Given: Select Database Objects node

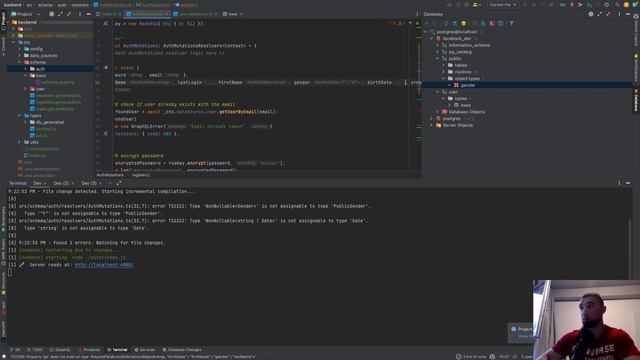Looking at the screenshot, I should point(463,112).
